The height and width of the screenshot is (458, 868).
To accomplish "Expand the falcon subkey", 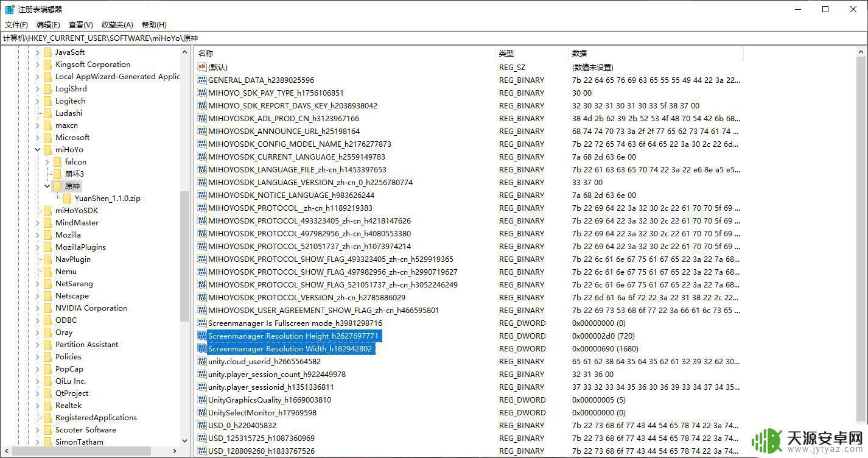I will click(x=47, y=161).
